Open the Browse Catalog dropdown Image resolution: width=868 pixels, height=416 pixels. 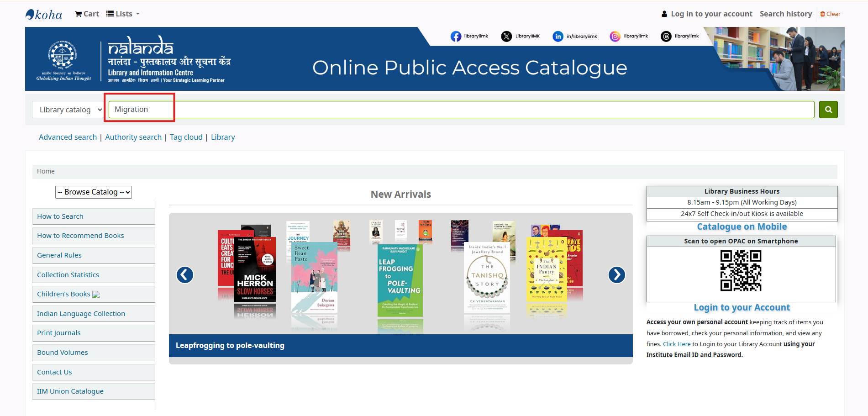coord(94,192)
